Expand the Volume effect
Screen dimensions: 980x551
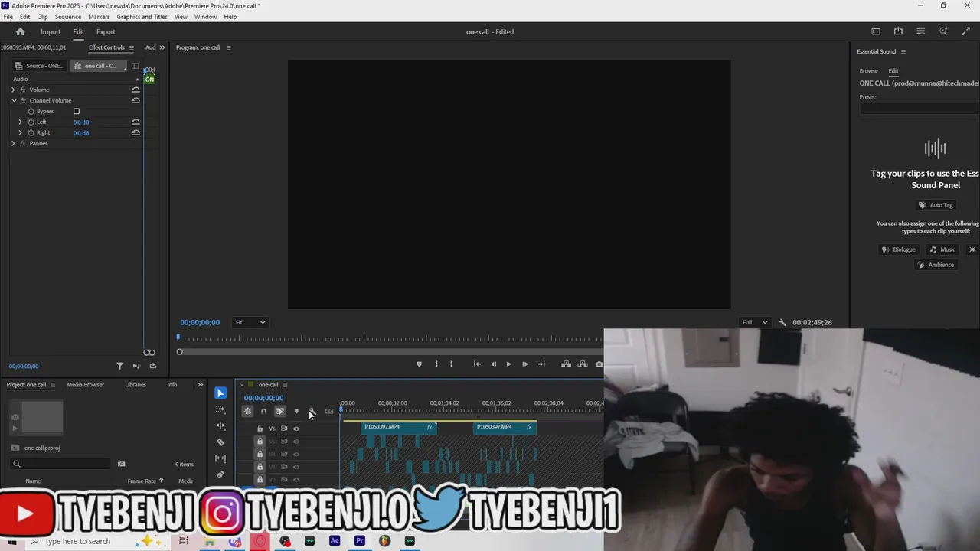13,90
